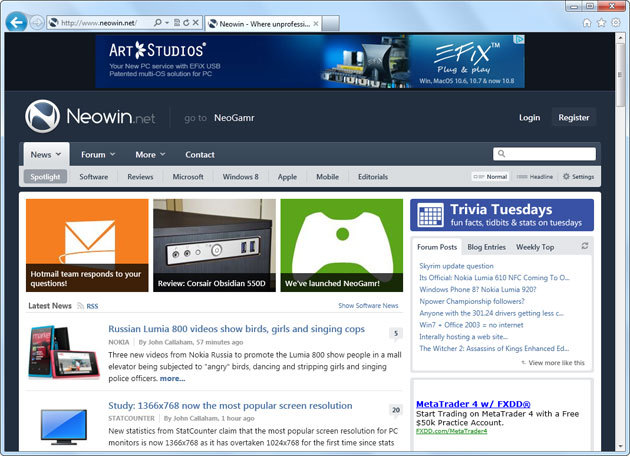Screen dimensions: 630x456
Task: Click the Login link
Action: 529,118
